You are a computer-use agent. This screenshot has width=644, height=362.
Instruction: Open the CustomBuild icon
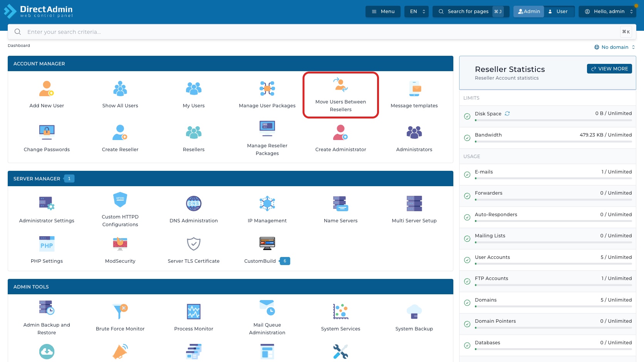tap(267, 244)
